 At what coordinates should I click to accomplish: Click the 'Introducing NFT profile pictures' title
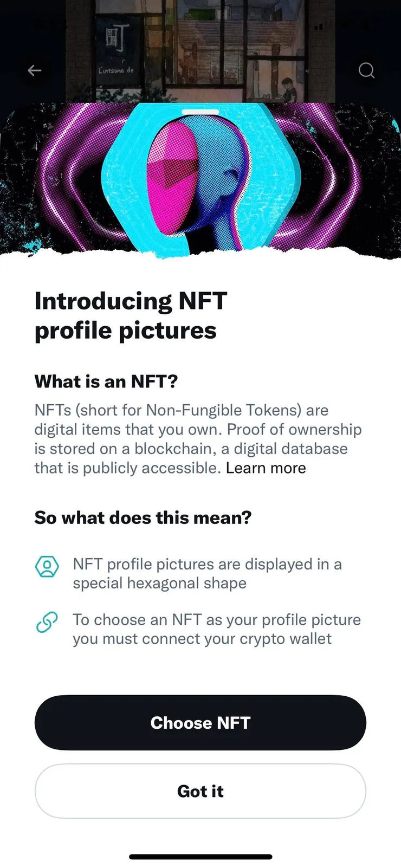[x=131, y=315]
